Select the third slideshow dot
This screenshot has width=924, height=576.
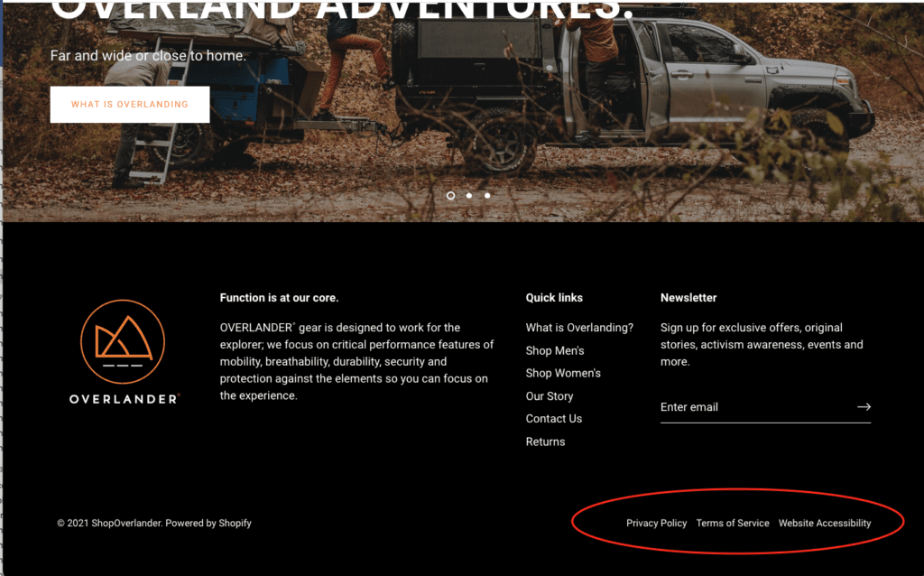click(487, 196)
